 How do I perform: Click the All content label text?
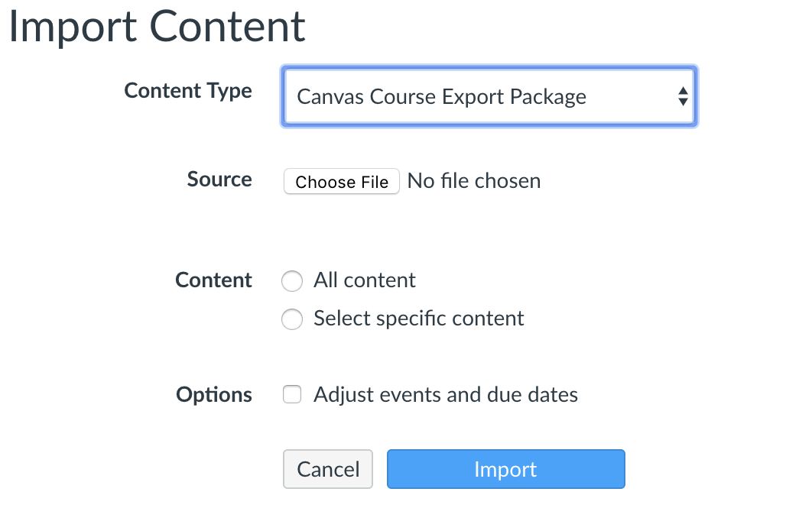pos(365,280)
